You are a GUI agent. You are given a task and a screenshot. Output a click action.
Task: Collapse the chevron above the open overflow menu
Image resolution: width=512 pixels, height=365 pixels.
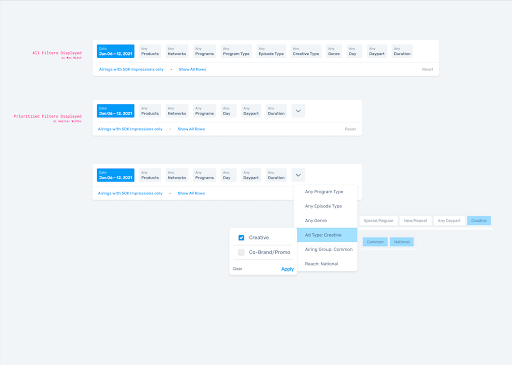point(298,175)
